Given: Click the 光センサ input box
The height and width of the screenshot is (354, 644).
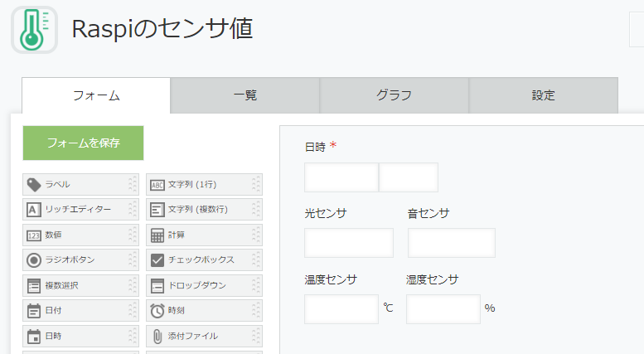Looking at the screenshot, I should pyautogui.click(x=349, y=243).
